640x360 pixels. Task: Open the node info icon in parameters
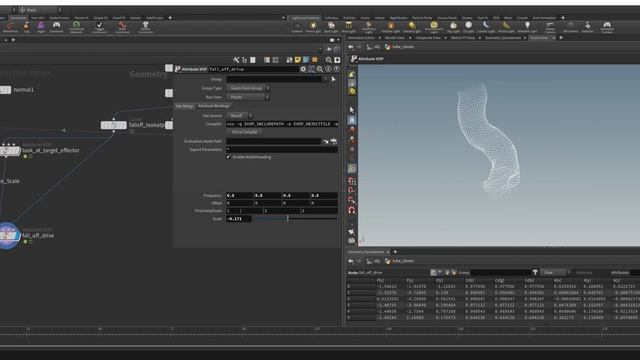click(328, 69)
